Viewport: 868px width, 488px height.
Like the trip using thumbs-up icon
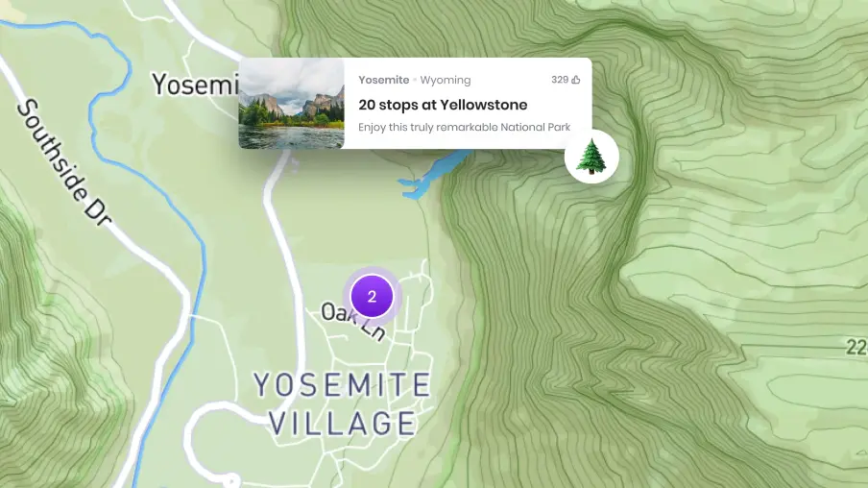click(x=576, y=80)
